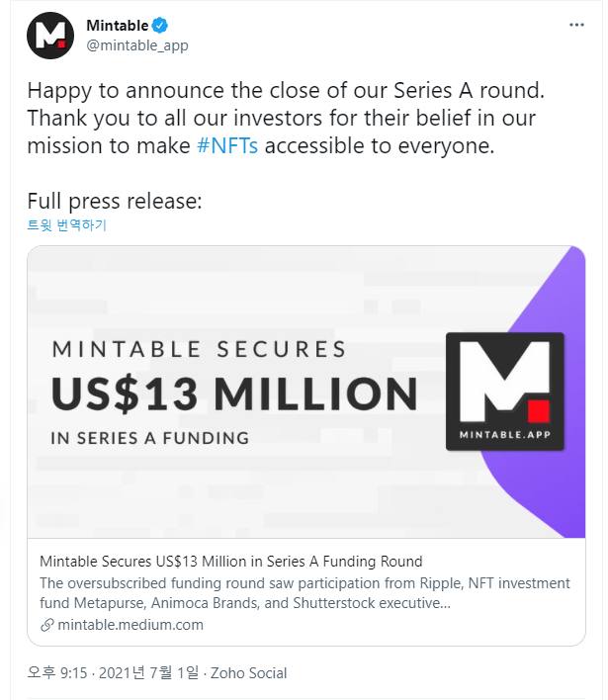Viewport: 608px width, 700px height.
Task: Open the Mintable display name profile link
Action: (117, 26)
